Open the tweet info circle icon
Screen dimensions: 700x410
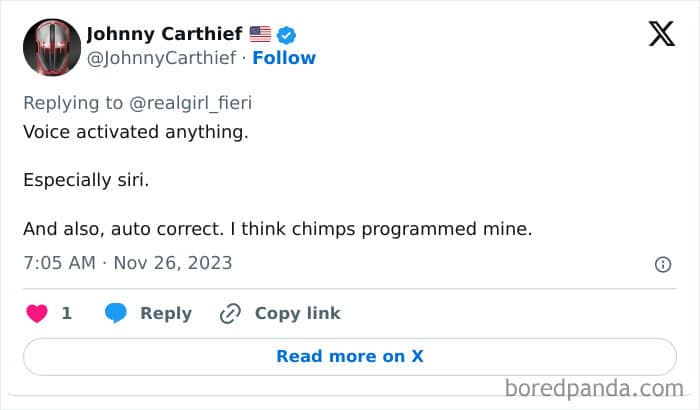coord(662,264)
